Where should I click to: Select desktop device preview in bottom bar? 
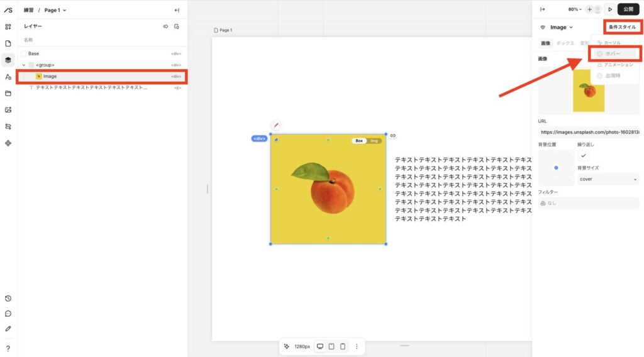tap(320, 346)
